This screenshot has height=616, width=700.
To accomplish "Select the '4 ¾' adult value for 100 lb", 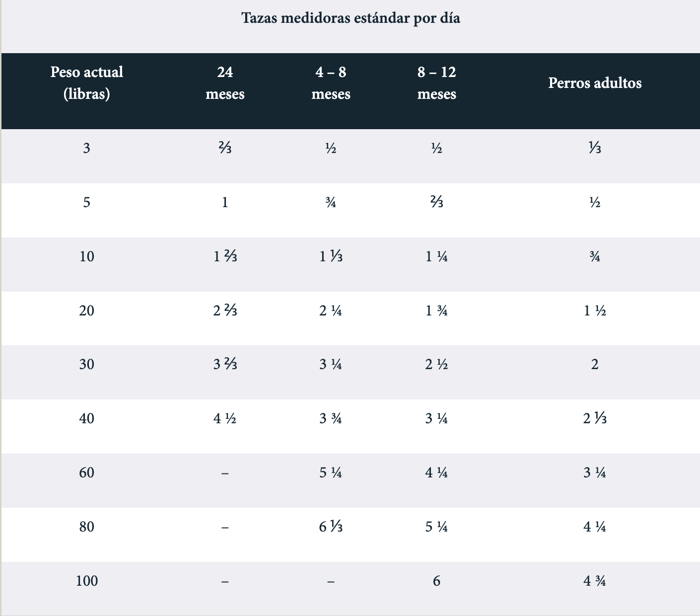I will (595, 581).
